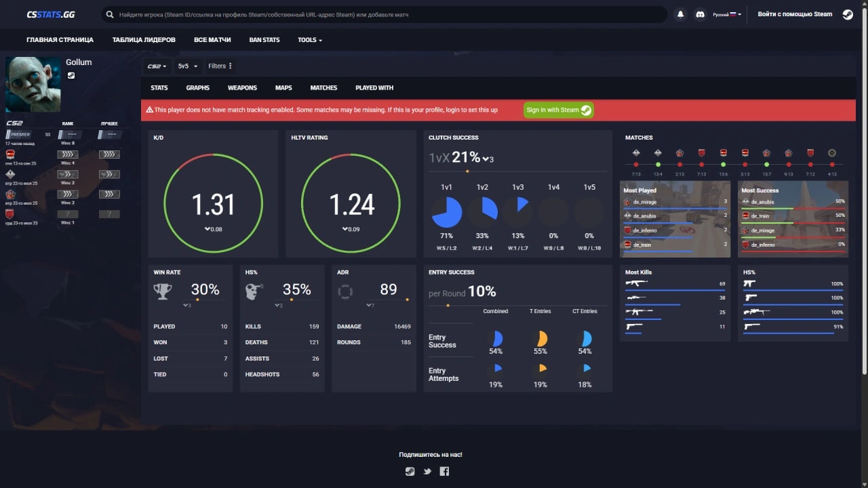868x488 pixels.
Task: Open the Facebook icon in the footer
Action: 444,472
